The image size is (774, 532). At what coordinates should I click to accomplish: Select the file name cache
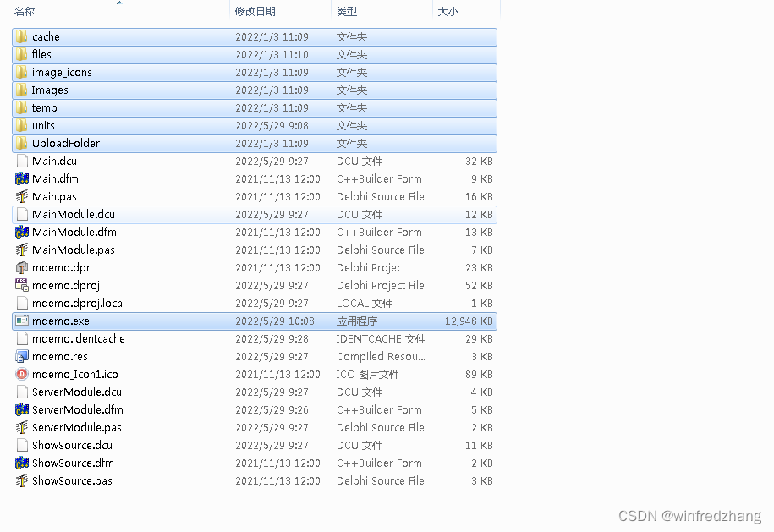click(x=46, y=36)
